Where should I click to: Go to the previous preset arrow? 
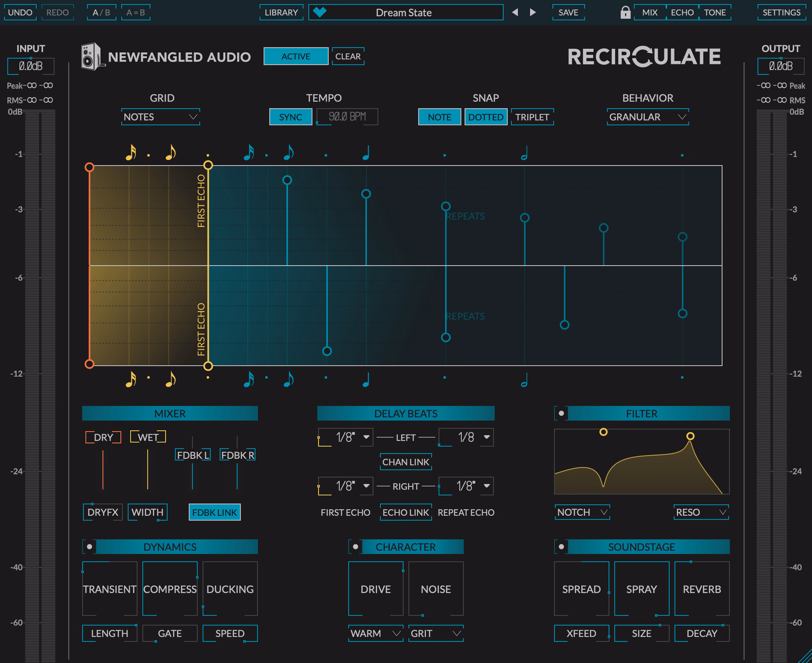pos(515,12)
